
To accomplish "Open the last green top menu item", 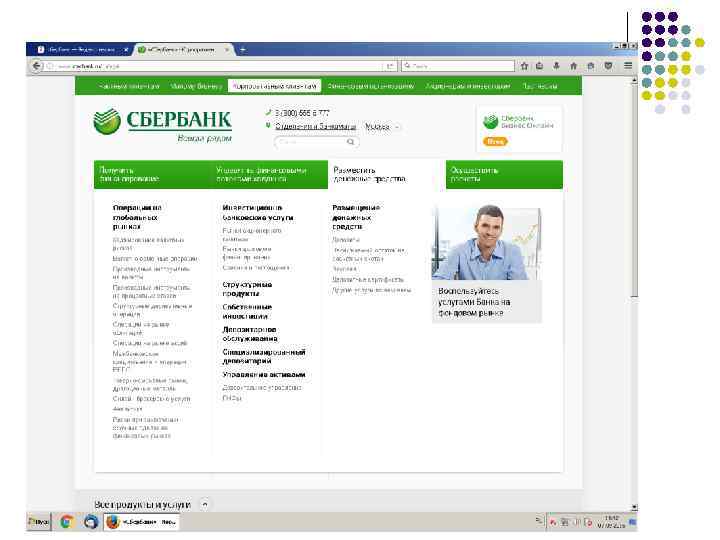I will pyautogui.click(x=540, y=86).
